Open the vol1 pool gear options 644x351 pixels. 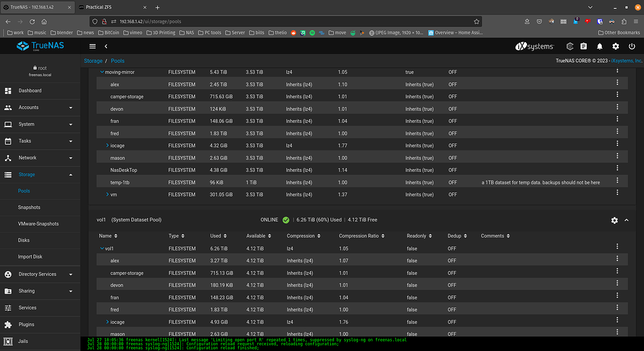(x=614, y=220)
